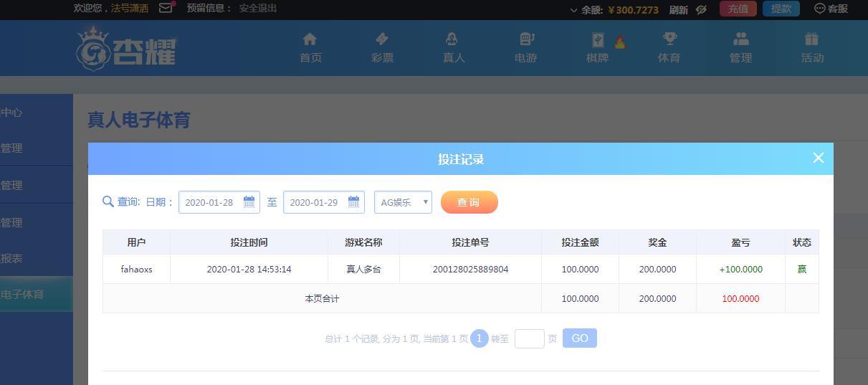The width and height of the screenshot is (868, 385).
Task: Click the 杏耀 crown logo
Action: (126, 49)
